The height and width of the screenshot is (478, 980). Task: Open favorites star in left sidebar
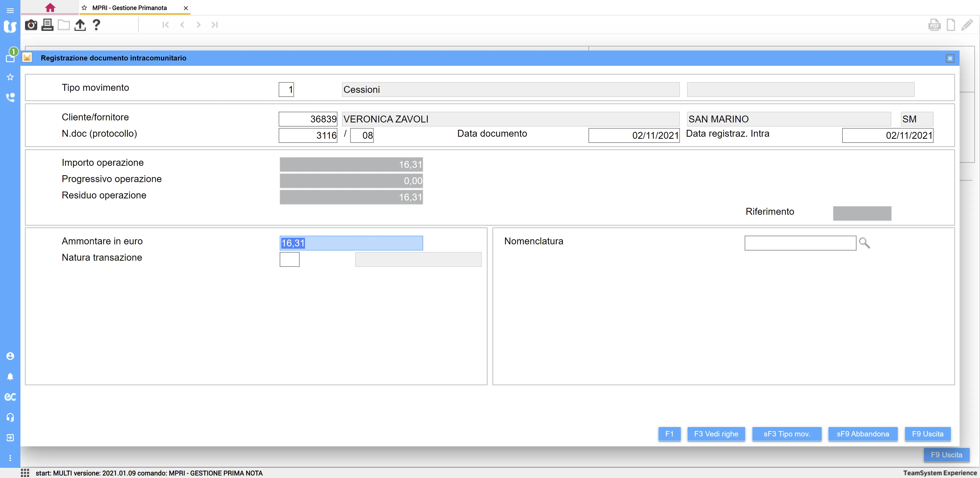coord(10,77)
